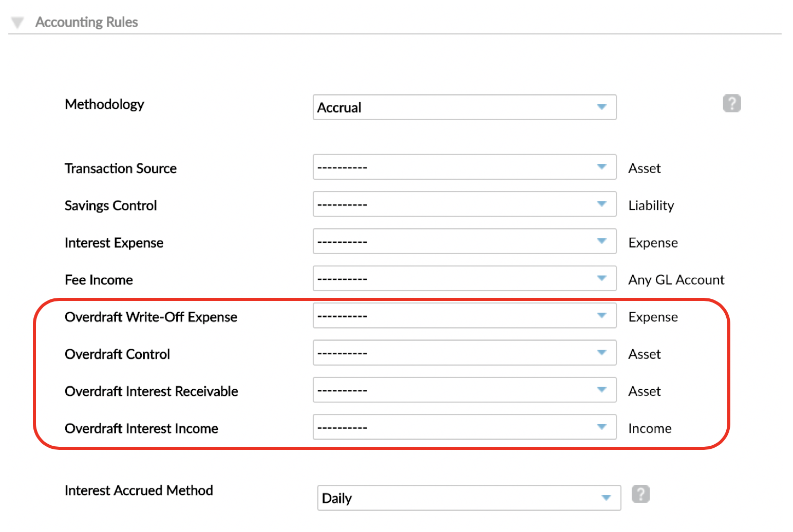Open the Fee Income dropdown
The height and width of the screenshot is (532, 793).
pyautogui.click(x=464, y=278)
